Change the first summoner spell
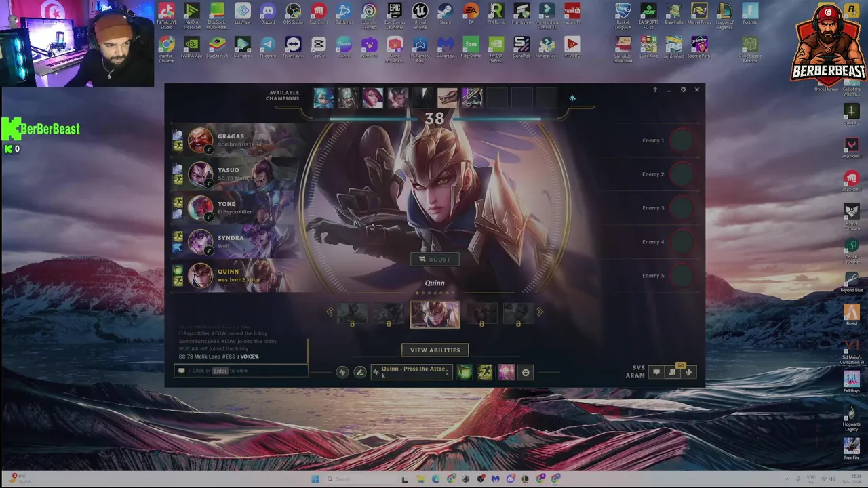 pos(465,372)
